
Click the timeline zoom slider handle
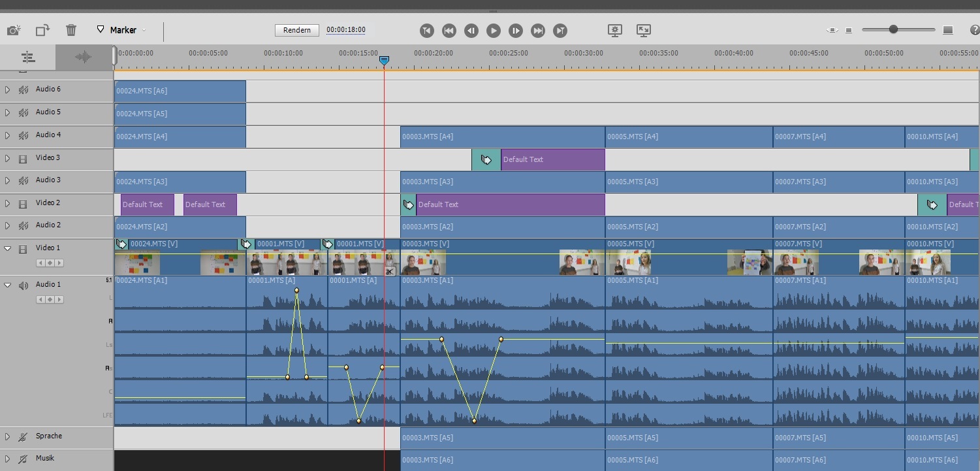pyautogui.click(x=893, y=29)
